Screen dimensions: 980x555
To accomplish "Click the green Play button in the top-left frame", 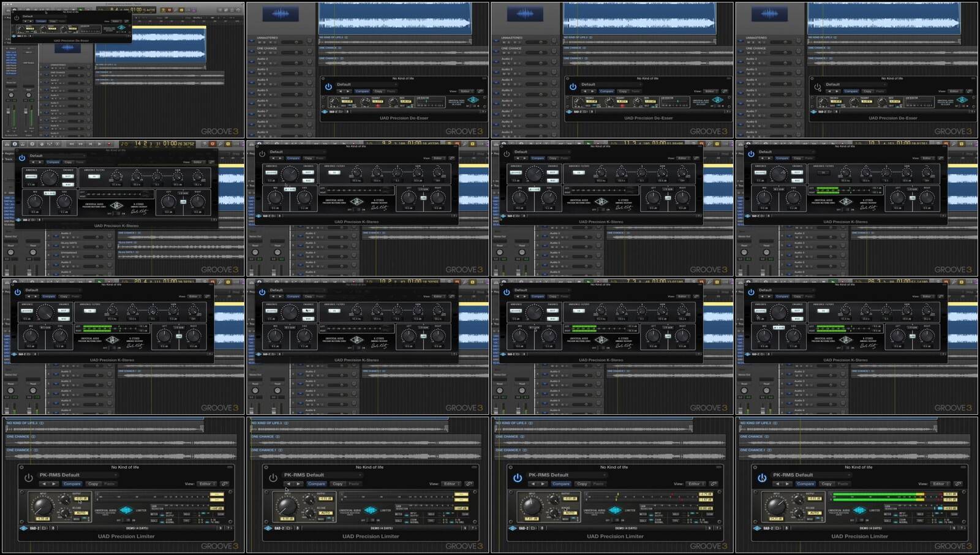I will (x=80, y=9).
